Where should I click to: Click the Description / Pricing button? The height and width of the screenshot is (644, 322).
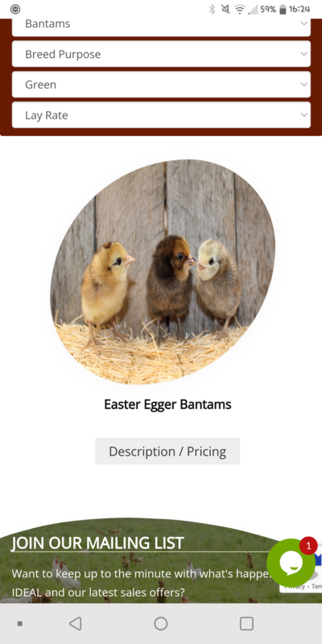[167, 452]
